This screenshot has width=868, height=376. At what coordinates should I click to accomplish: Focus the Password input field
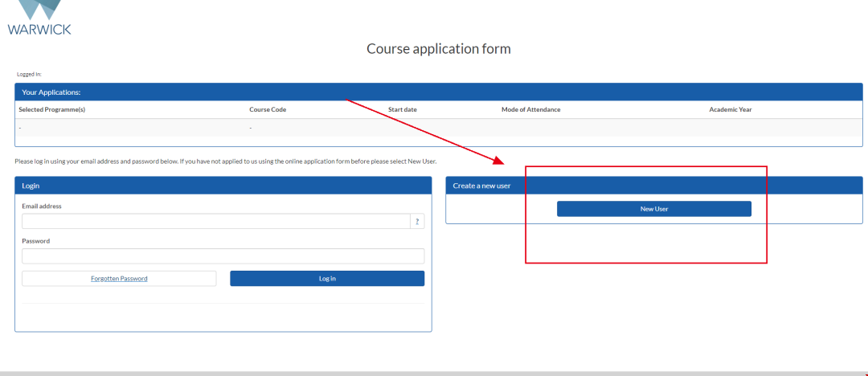tap(223, 256)
